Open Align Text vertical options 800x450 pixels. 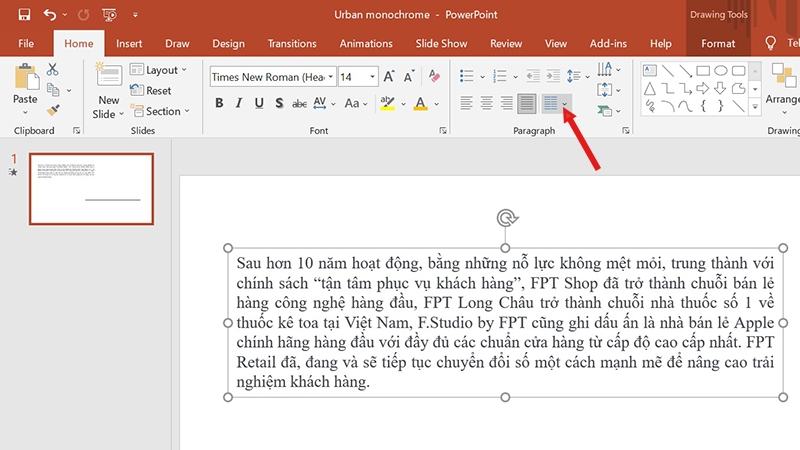[x=609, y=90]
